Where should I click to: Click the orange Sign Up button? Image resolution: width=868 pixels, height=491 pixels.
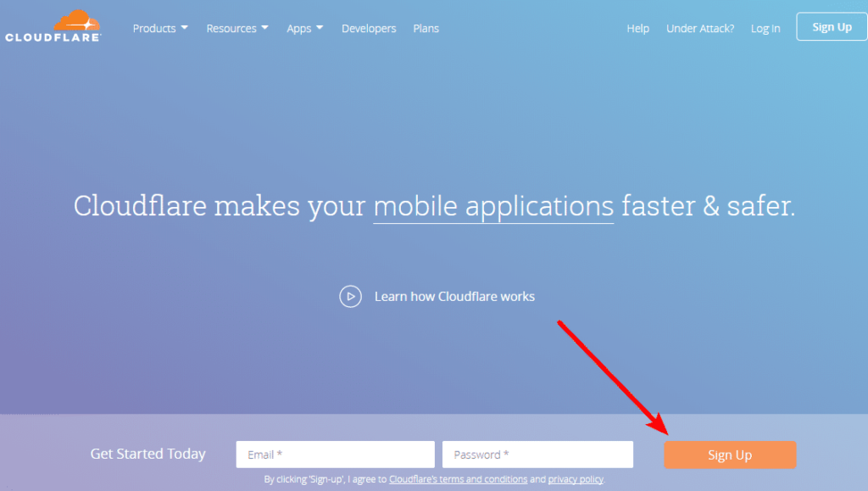[730, 455]
